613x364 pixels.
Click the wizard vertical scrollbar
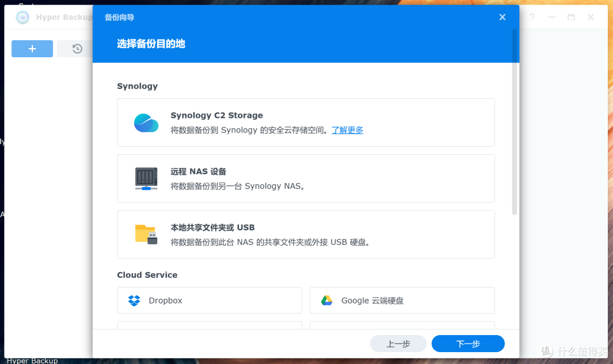pyautogui.click(x=514, y=122)
